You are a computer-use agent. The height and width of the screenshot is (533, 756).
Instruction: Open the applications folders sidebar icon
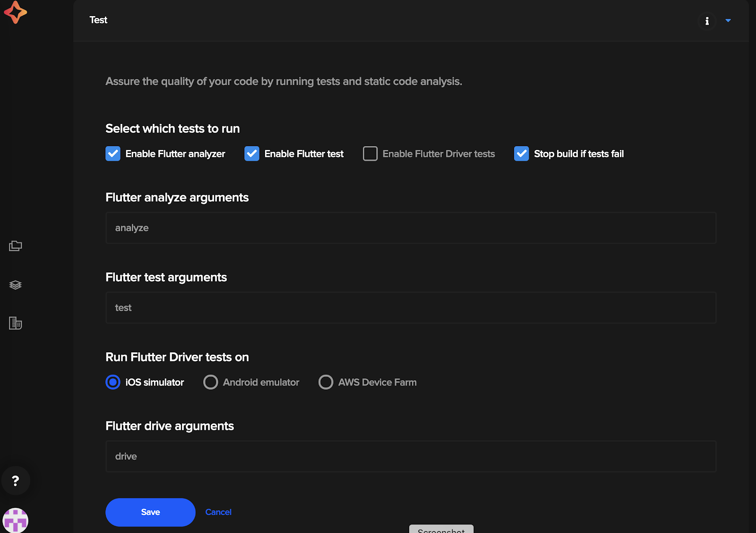(x=16, y=246)
